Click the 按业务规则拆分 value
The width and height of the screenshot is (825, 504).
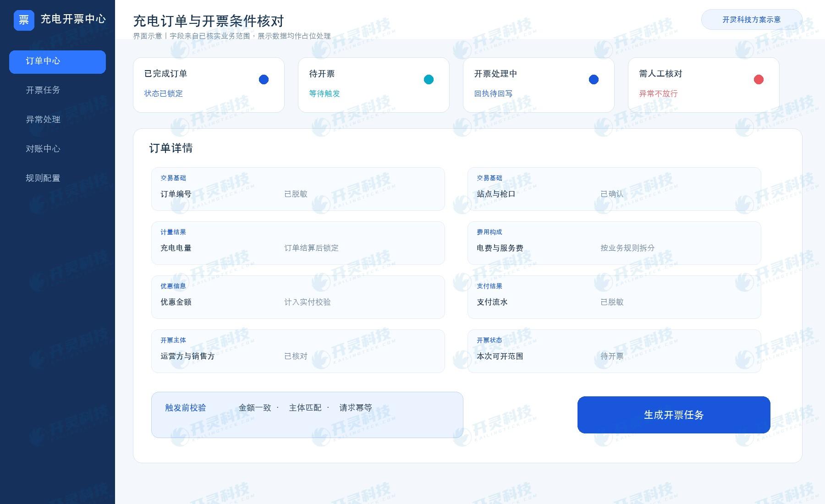[x=627, y=248]
